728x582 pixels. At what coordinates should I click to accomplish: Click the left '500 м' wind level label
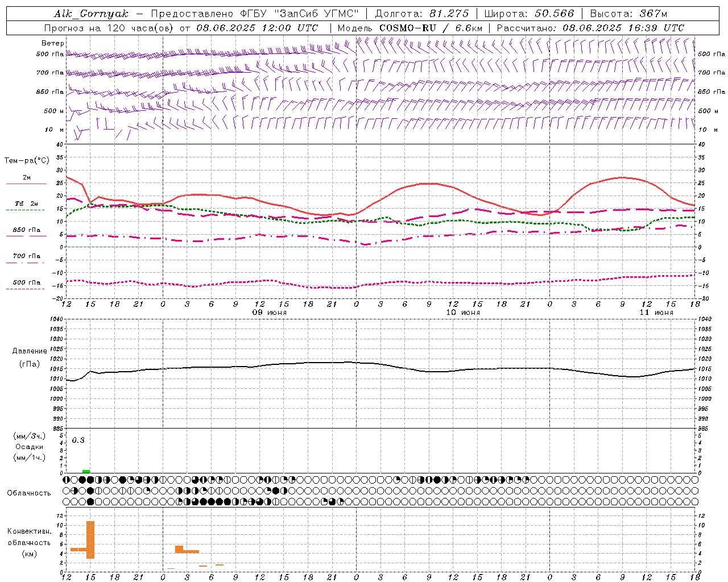pos(54,111)
